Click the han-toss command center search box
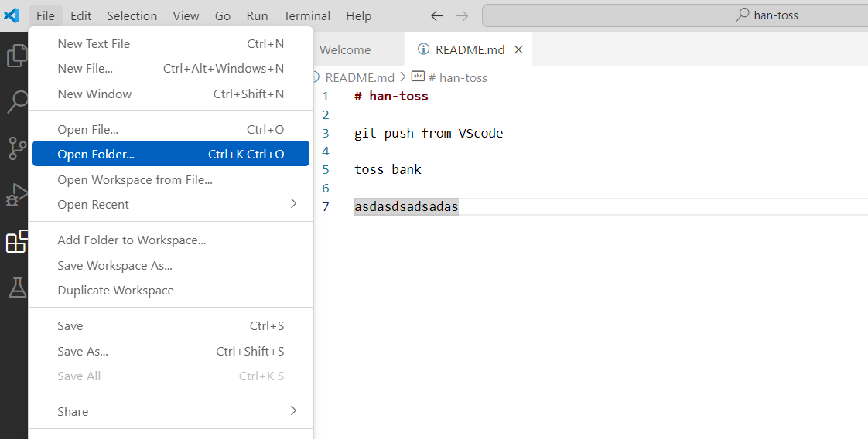The image size is (868, 439). [x=675, y=15]
